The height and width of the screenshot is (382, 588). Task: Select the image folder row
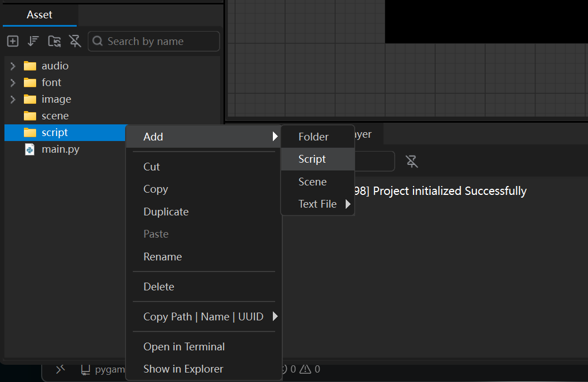point(112,99)
